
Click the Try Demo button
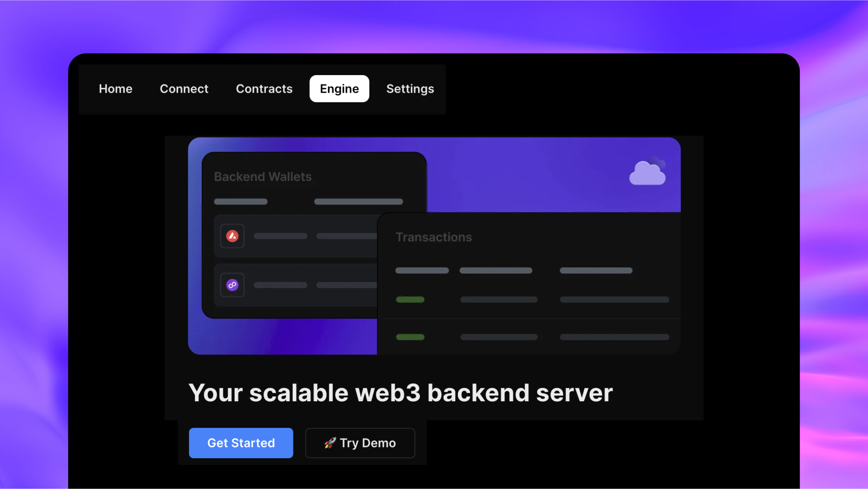pos(360,443)
